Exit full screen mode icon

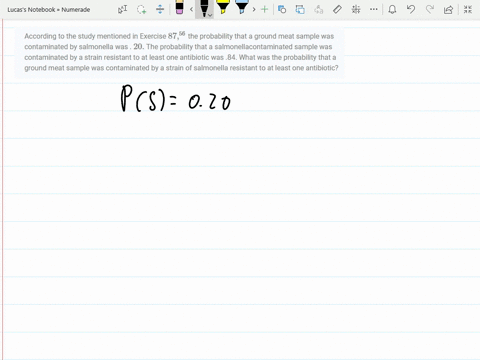[x=468, y=9]
